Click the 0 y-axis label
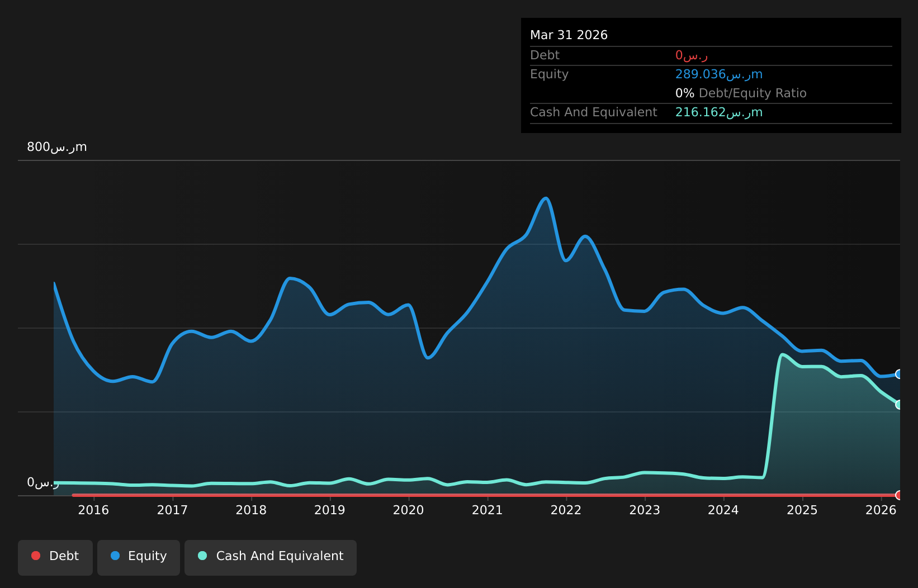This screenshot has height=588, width=918. (x=42, y=482)
